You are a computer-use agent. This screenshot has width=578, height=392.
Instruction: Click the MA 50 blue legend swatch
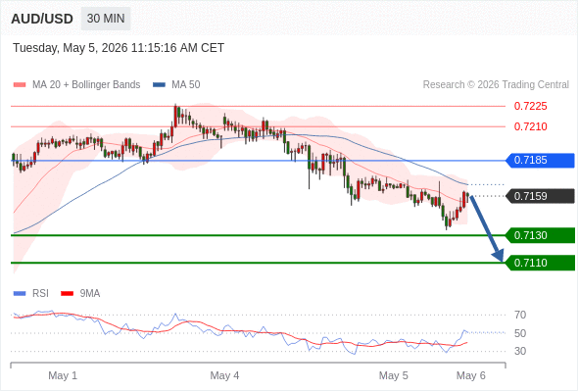coord(159,85)
